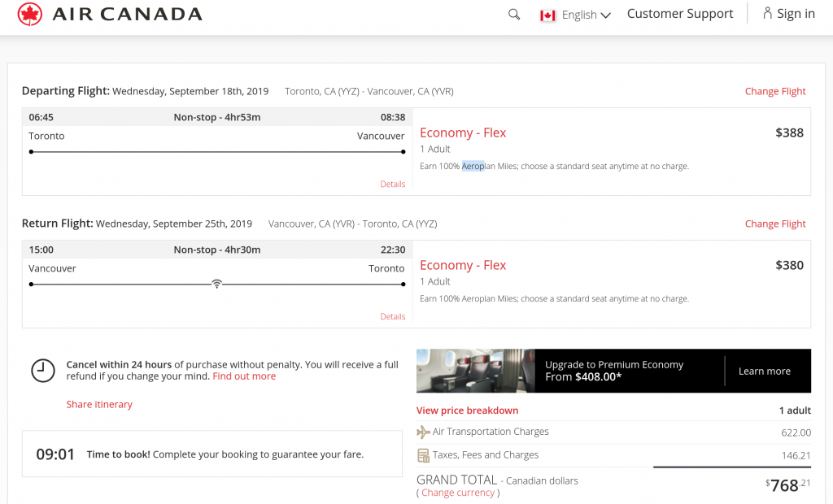Click the Toronto, CA (YYZ) - Vancouver, CA (YVR) route

[369, 91]
